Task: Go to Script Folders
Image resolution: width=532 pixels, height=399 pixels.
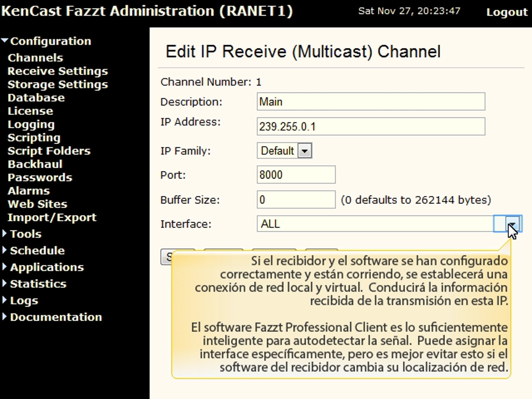Action: pos(49,151)
